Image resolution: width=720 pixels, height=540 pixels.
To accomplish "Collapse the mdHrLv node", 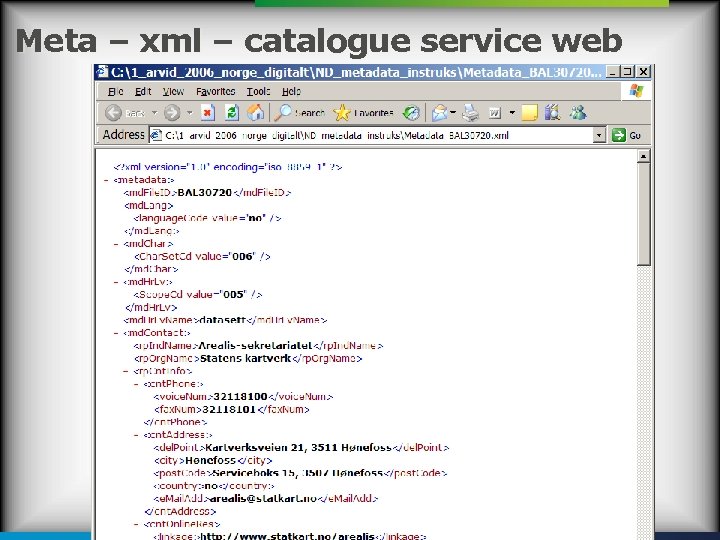I will point(116,282).
